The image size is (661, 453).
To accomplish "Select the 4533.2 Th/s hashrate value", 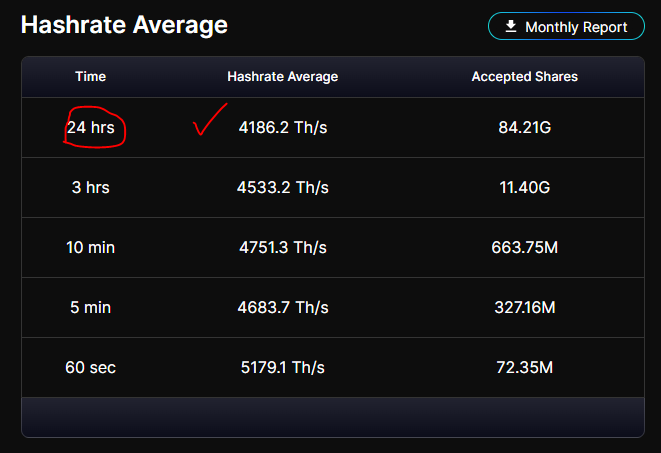I will pyautogui.click(x=283, y=187).
